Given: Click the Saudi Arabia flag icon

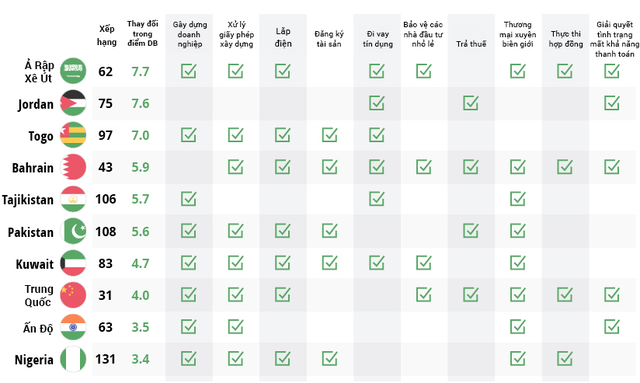Looking at the screenshot, I should tap(73, 71).
